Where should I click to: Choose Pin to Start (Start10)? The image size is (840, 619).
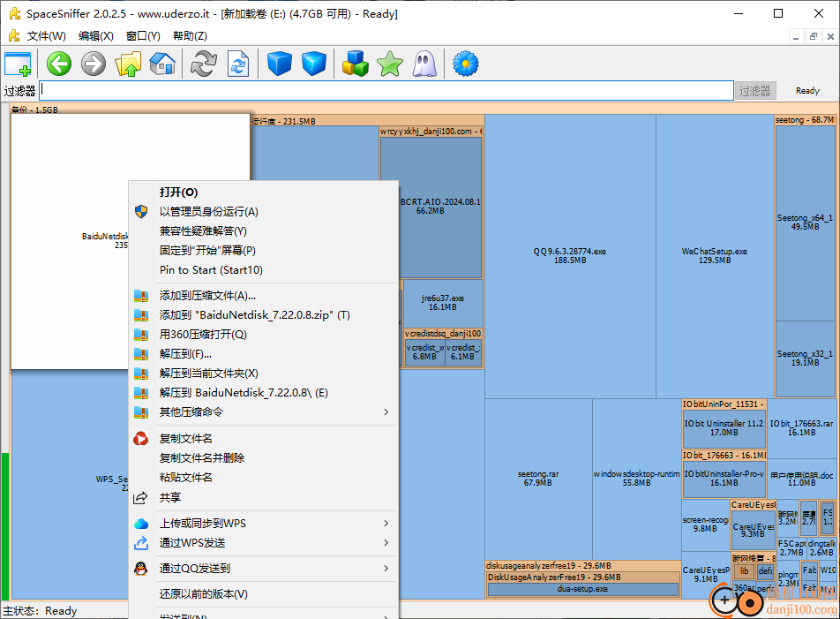pyautogui.click(x=264, y=270)
